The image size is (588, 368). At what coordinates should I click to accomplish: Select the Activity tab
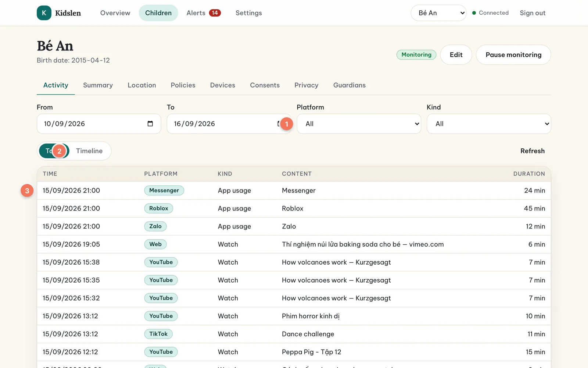(x=56, y=85)
